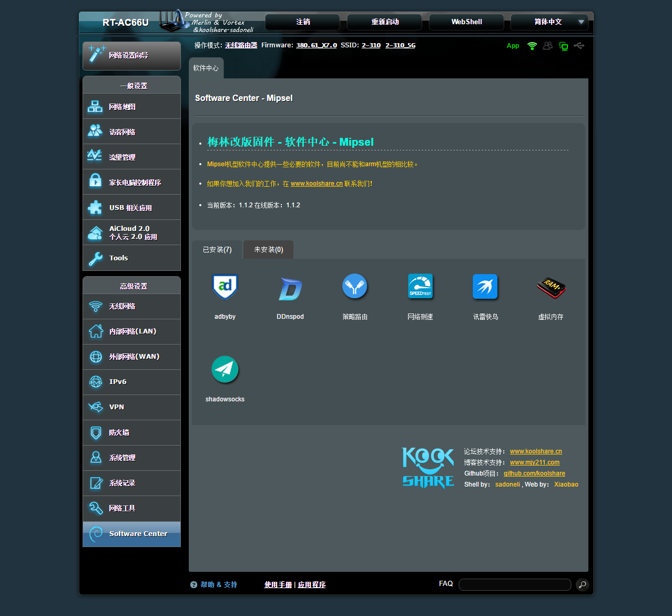Click the firmware version 380.61_X7.0 link
Viewport: 672px width, 616px height.
pyautogui.click(x=317, y=45)
